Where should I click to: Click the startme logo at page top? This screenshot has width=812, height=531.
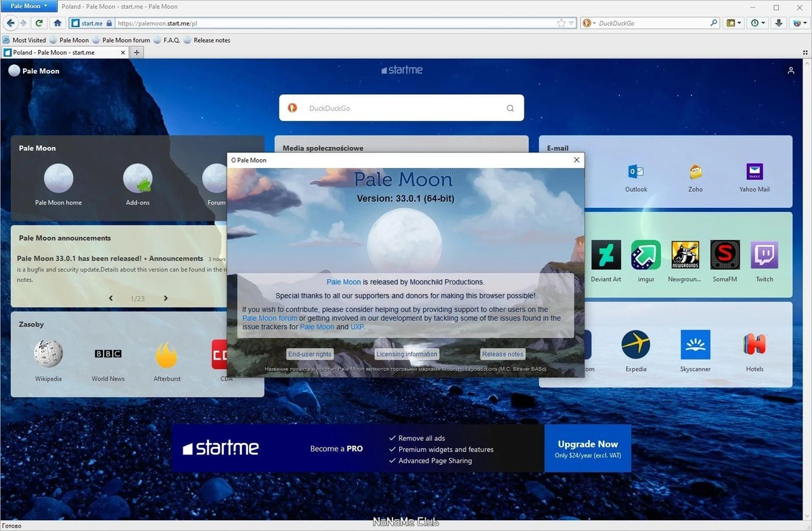(402, 70)
